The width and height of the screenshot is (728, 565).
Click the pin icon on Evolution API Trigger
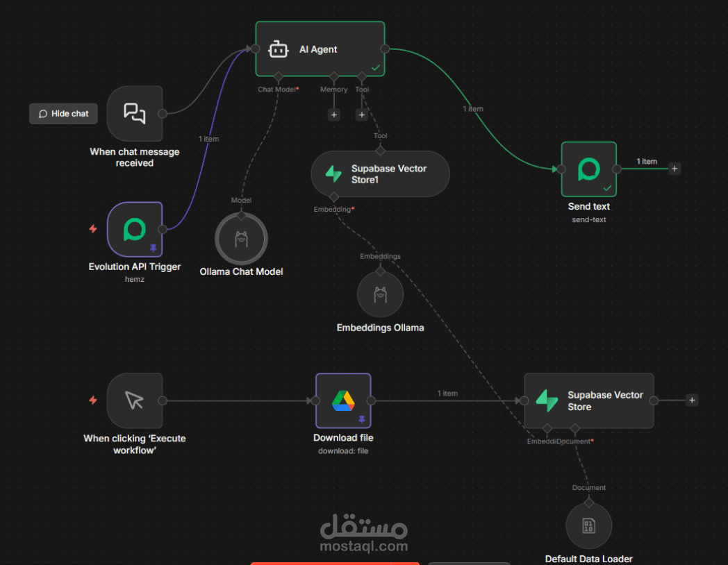point(154,248)
